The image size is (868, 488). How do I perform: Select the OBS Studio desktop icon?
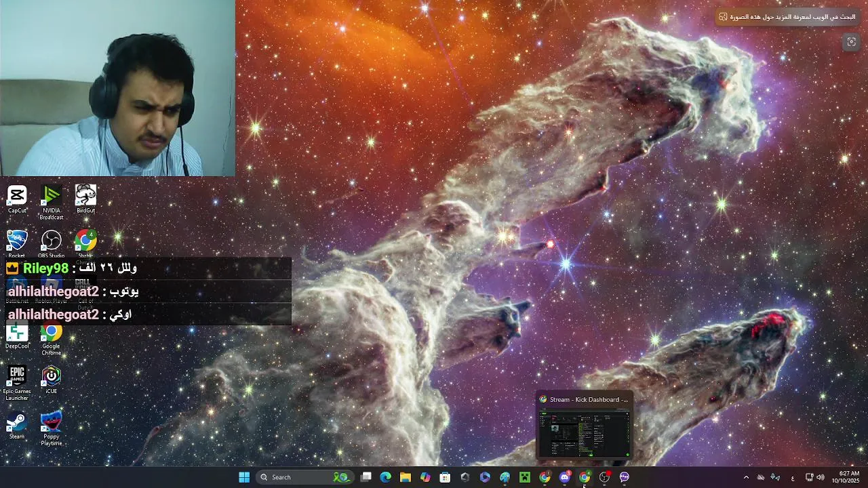pyautogui.click(x=51, y=244)
